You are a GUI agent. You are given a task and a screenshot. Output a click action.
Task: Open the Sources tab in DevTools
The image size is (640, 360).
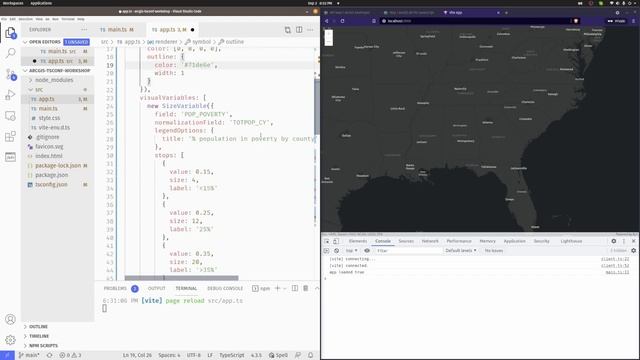click(x=406, y=241)
